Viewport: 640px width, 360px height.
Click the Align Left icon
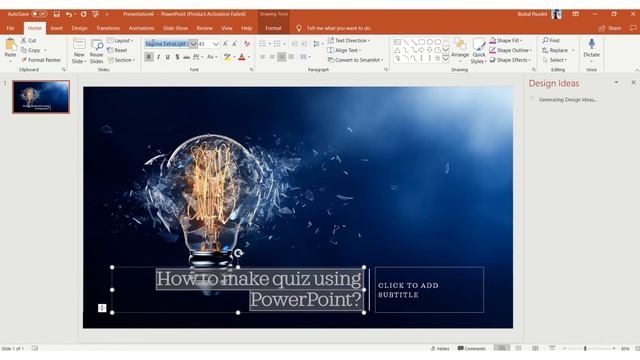click(x=263, y=57)
